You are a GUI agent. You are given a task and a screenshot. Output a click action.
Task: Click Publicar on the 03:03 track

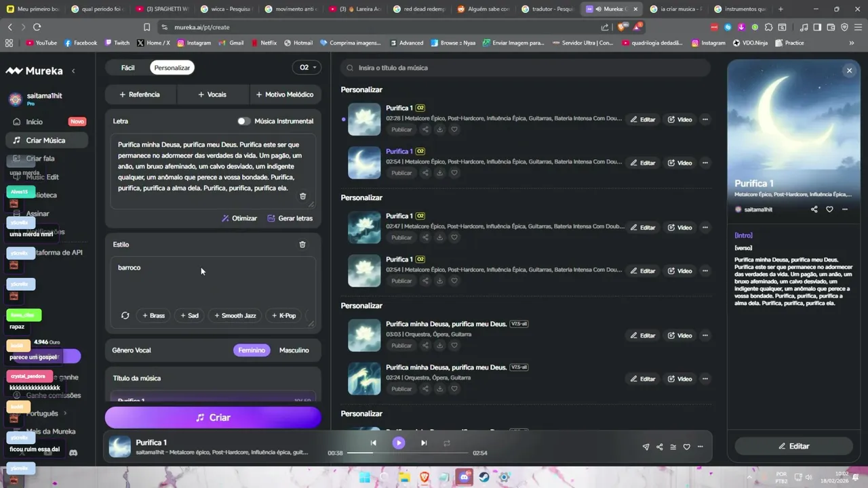(401, 345)
